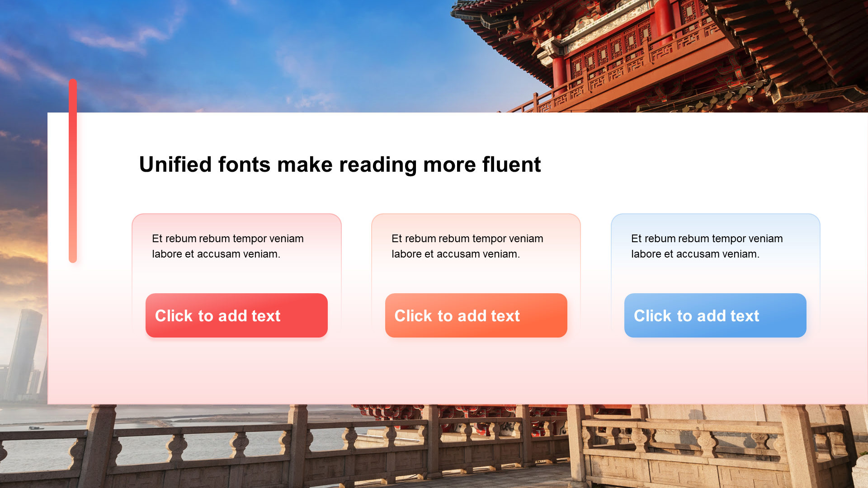Select the slide title about unified fonts
Image resolution: width=868 pixels, height=488 pixels.
pyautogui.click(x=340, y=164)
